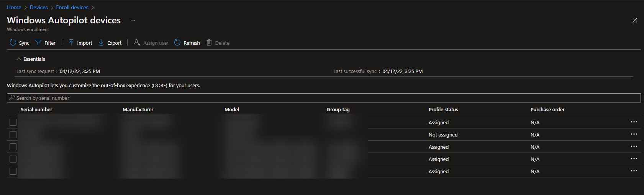
Task: Sort by Purchase order column header
Action: pyautogui.click(x=547, y=109)
